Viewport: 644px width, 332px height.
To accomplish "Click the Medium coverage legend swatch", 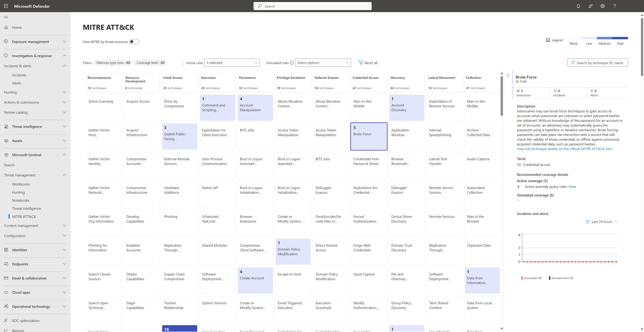I will click(605, 38).
